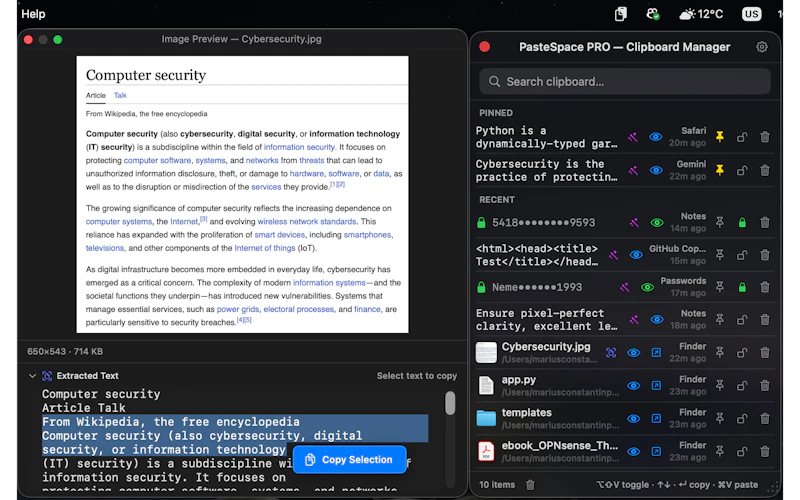This screenshot has height=500, width=800.
Task: Lock the app.py clip with its padlock icon
Action: tap(742, 386)
